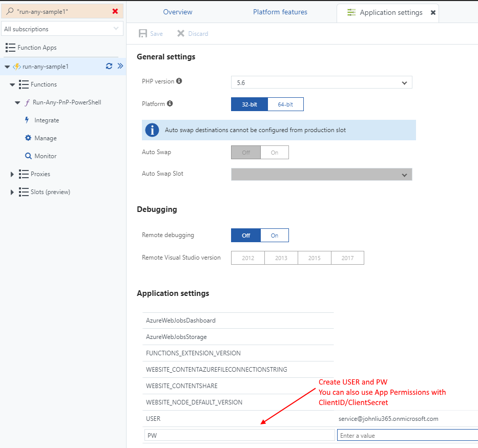
Task: Click Function Apps in the sidebar
Action: click(37, 48)
